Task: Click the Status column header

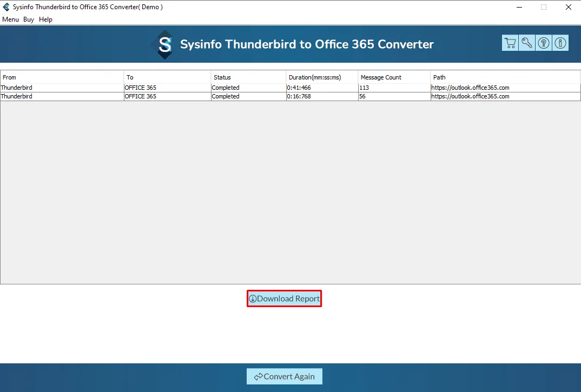Action: (248, 77)
